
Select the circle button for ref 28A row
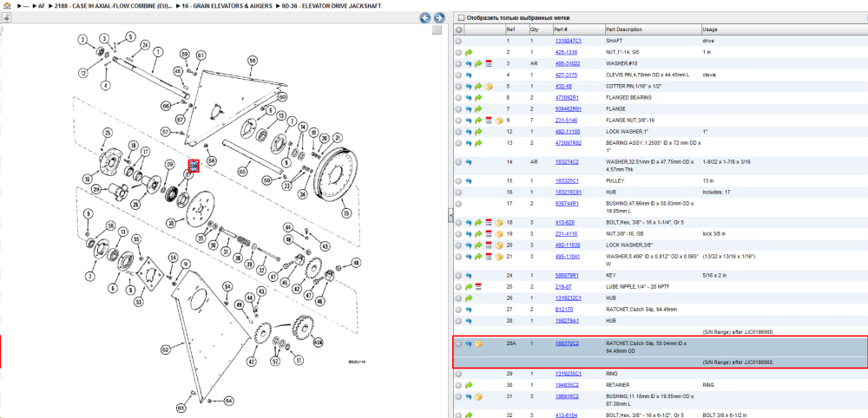coord(459,343)
